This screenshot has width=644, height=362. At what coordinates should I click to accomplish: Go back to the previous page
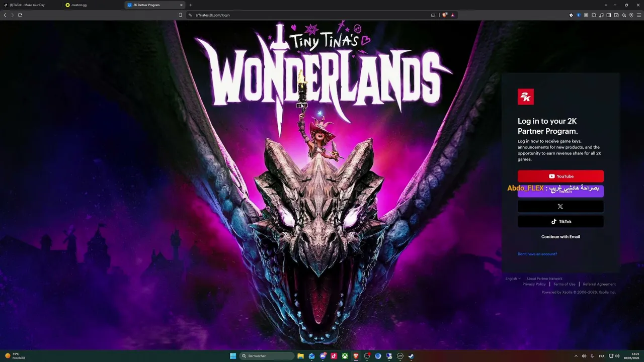tap(5, 15)
